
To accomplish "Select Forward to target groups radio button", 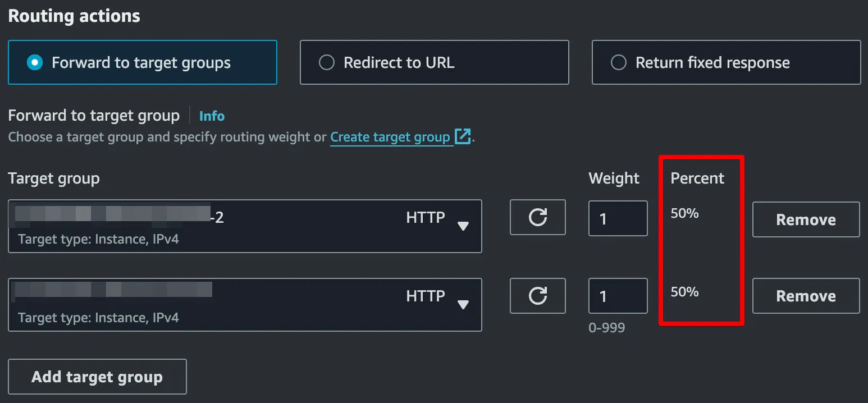I will tap(35, 62).
